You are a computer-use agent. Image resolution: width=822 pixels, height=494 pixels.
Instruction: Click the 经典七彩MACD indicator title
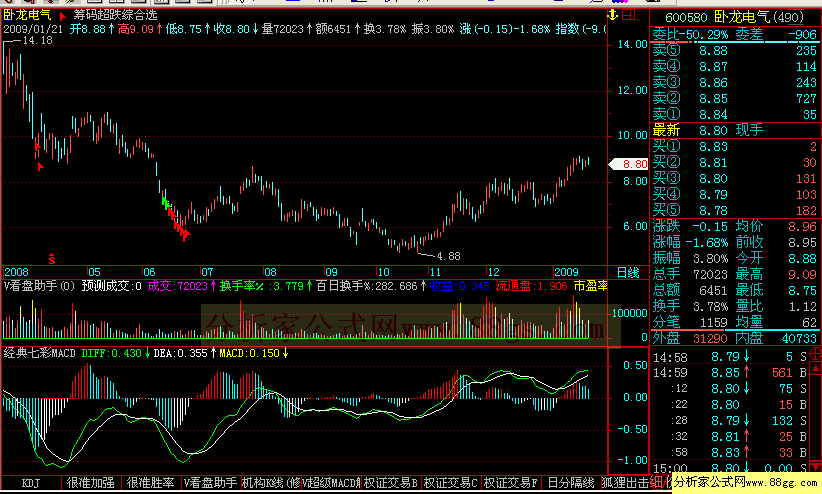pos(40,353)
